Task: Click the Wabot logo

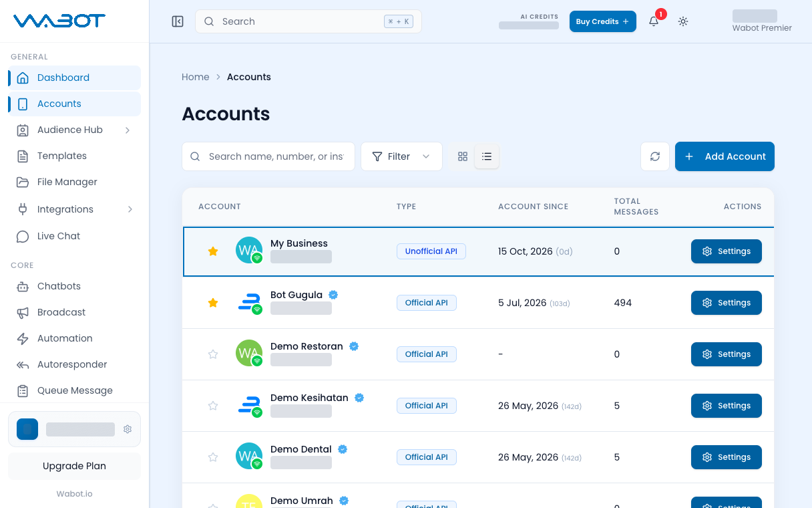Action: [x=59, y=21]
